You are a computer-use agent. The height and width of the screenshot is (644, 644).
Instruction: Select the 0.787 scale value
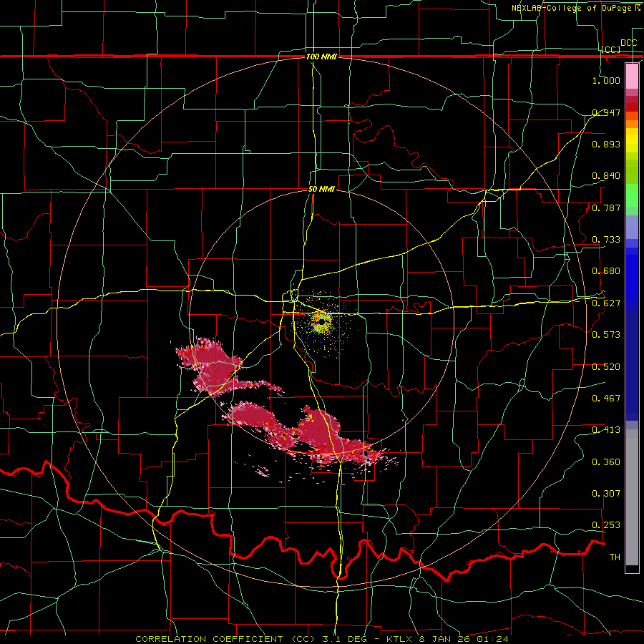pyautogui.click(x=606, y=208)
